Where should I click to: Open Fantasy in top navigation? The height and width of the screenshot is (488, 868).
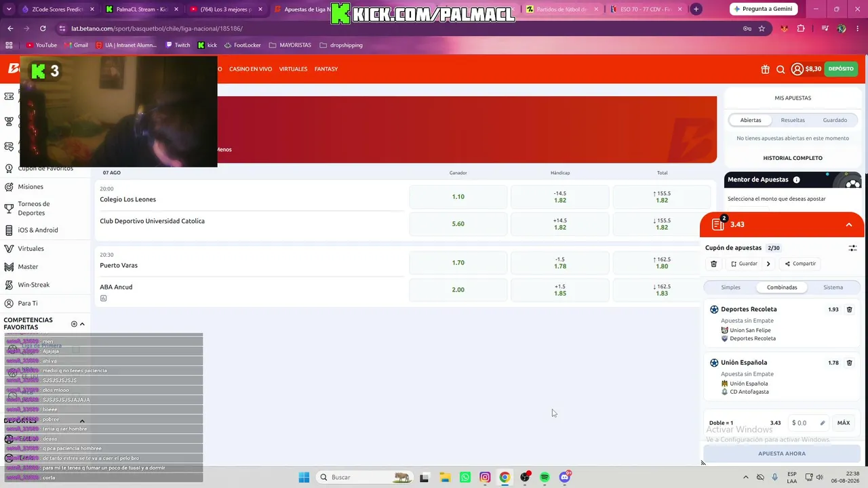[326, 69]
